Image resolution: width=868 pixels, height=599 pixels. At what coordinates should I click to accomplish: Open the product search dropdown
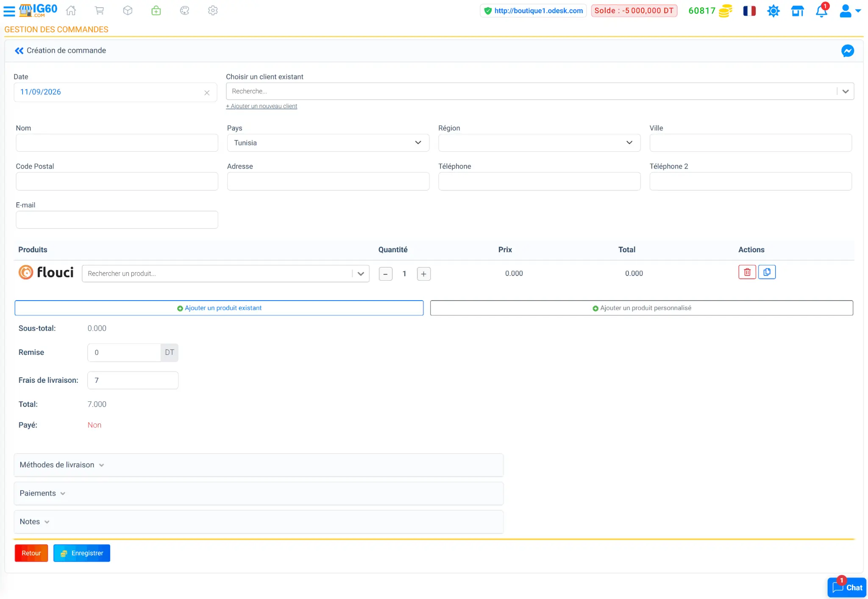225,274
